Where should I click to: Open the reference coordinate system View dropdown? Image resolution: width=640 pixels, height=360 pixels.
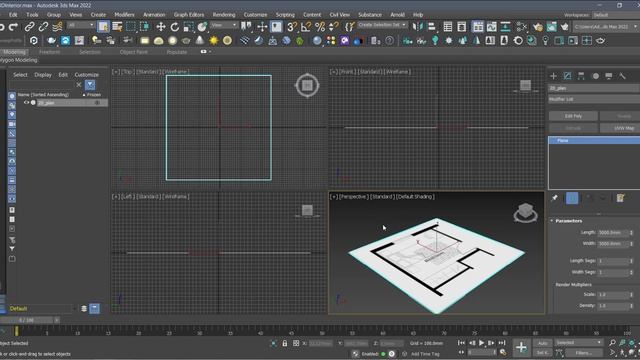click(224, 25)
